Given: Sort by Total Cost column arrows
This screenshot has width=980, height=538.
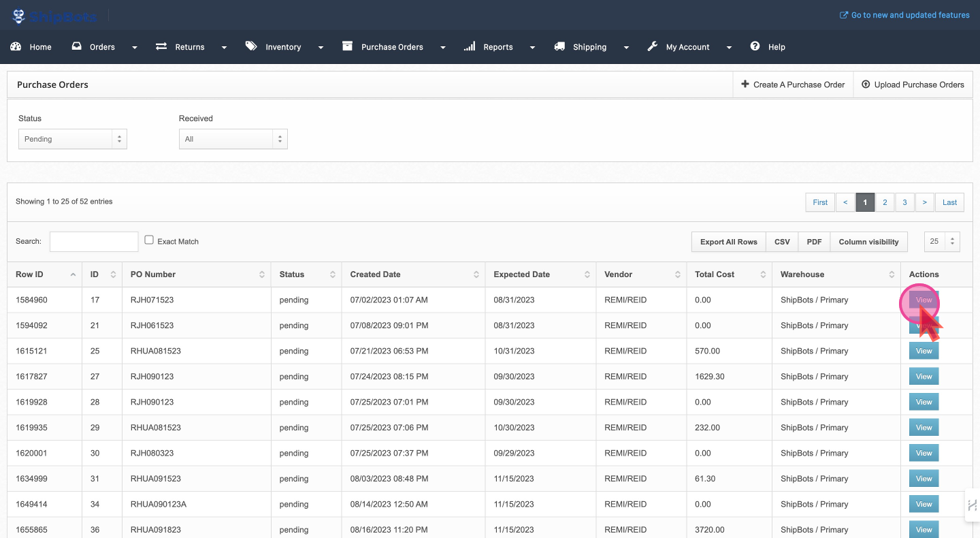Looking at the screenshot, I should (764, 274).
